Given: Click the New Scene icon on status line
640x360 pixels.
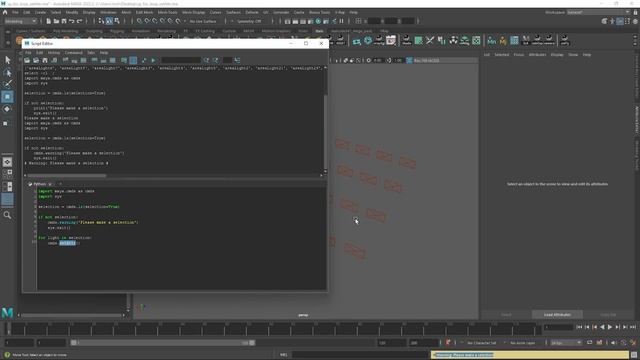Looking at the screenshot, I should click(49, 21).
